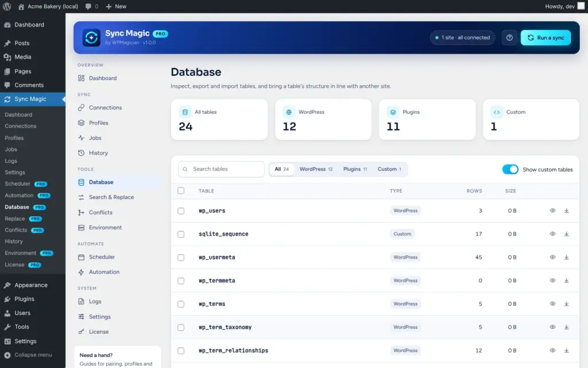Preview wp_termmeta with eye icon
This screenshot has height=368, width=588.
(552, 281)
